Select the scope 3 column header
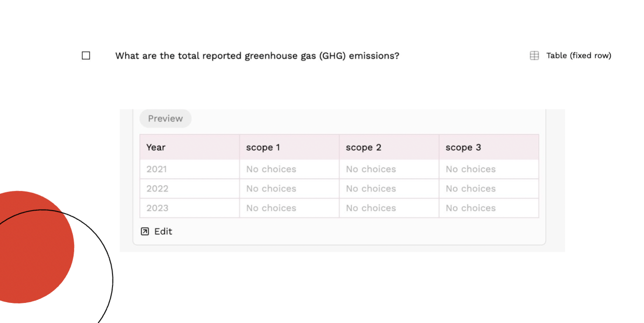This screenshot has width=644, height=323. point(463,147)
